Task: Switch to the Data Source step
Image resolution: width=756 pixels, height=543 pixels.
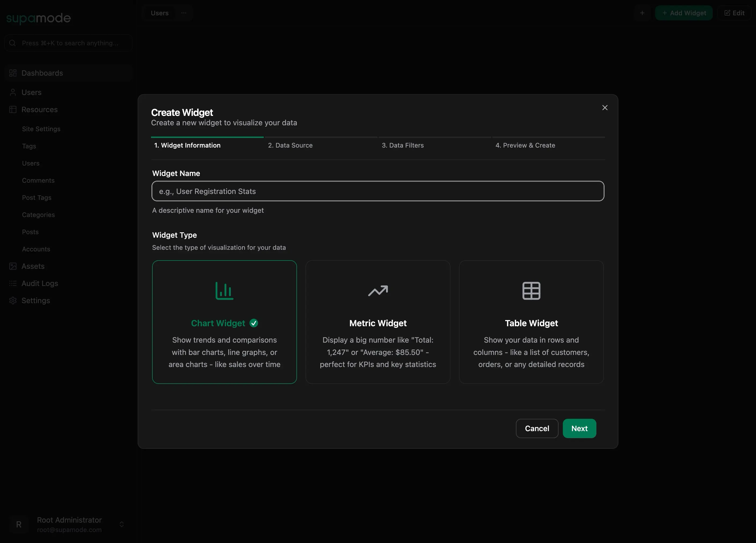Action: coord(290,145)
